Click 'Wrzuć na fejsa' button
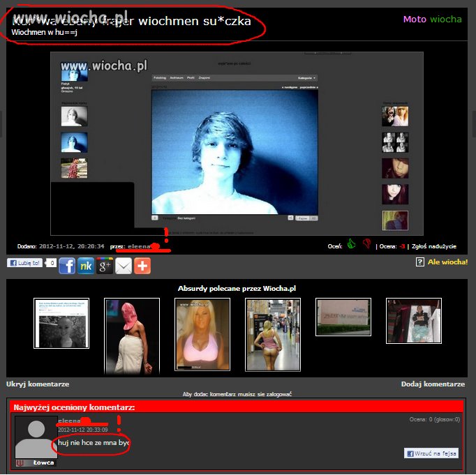This screenshot has width=476, height=475. click(431, 453)
